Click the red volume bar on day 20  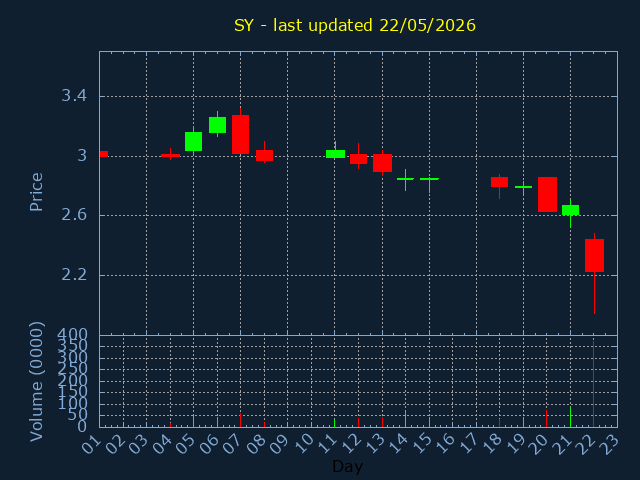pyautogui.click(x=547, y=418)
